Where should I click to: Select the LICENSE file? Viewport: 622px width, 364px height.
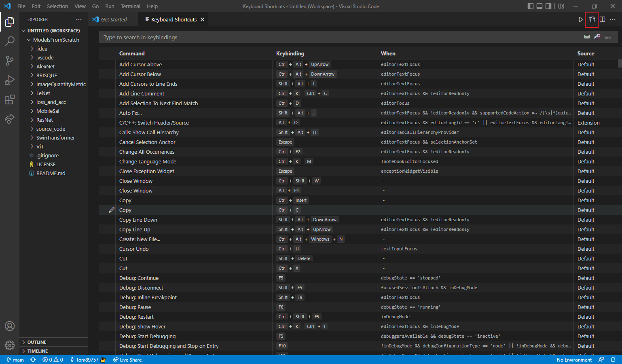coord(54,164)
